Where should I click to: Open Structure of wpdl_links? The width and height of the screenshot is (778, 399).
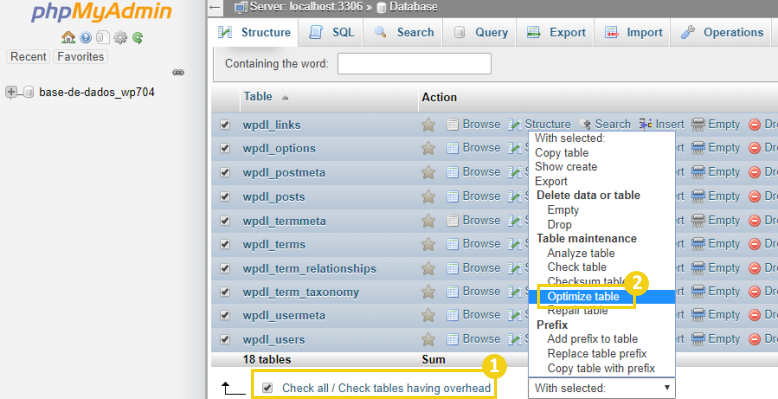point(539,124)
